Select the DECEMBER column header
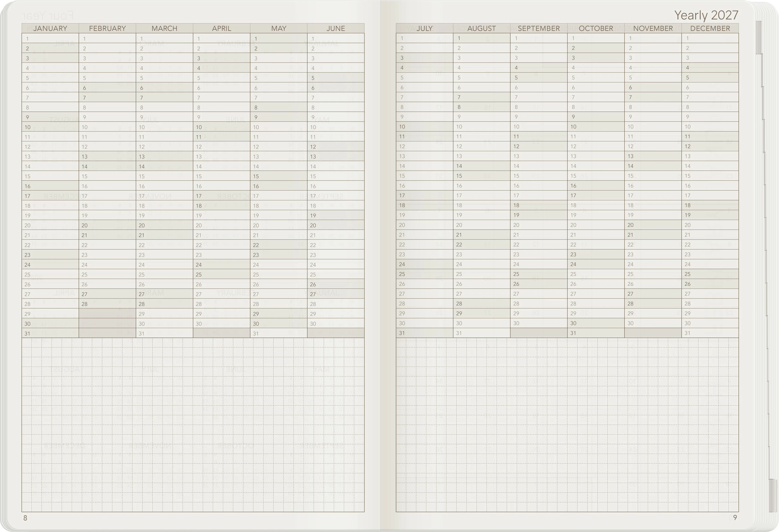 tap(710, 28)
